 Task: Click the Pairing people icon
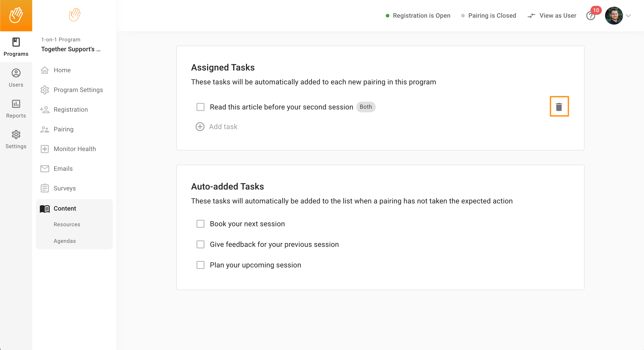[45, 129]
